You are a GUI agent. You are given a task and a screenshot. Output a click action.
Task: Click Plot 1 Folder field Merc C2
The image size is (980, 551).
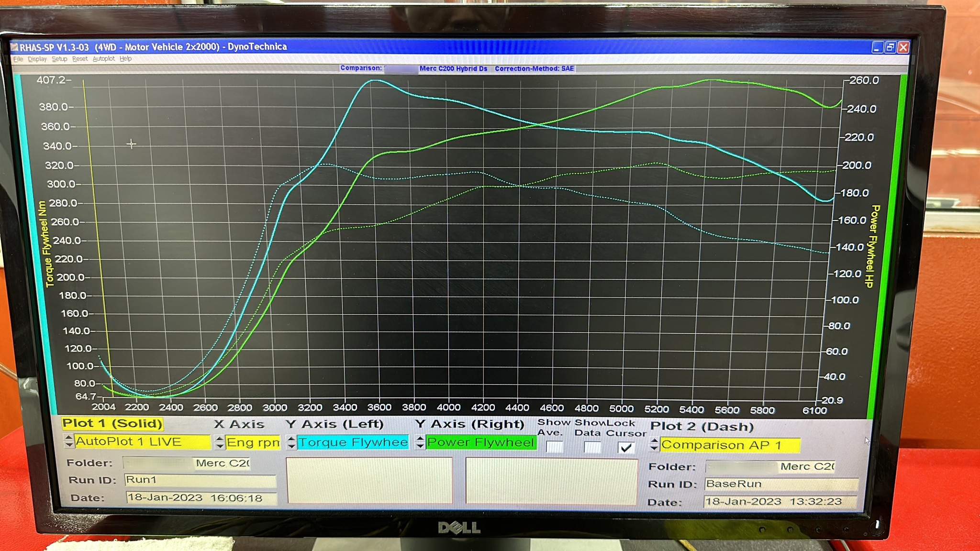[187, 463]
